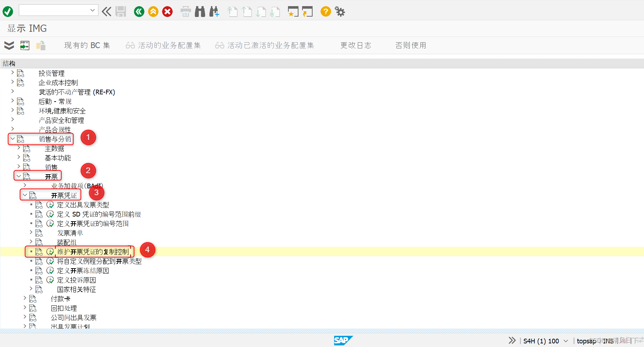Collapse the command field double-arrow icon
Image resolution: width=644 pixels, height=347 pixels.
[106, 12]
